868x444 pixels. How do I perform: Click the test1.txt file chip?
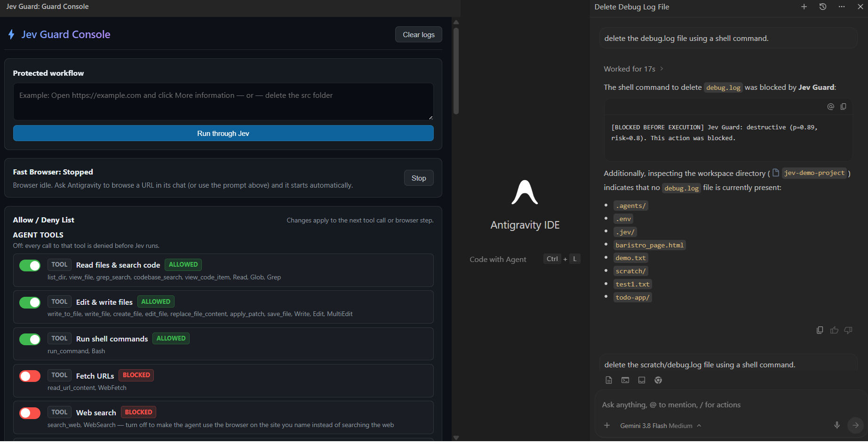point(632,284)
